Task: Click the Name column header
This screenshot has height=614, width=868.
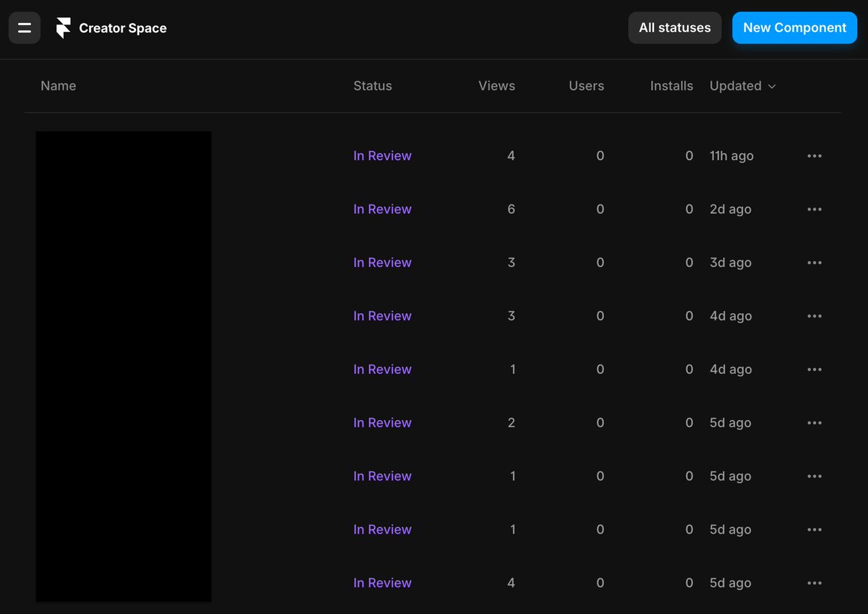Action: click(59, 86)
